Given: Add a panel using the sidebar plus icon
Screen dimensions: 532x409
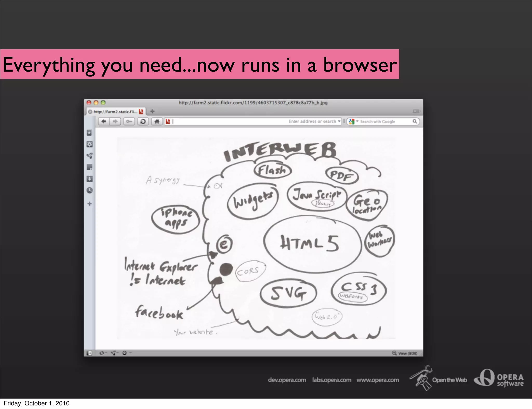Looking at the screenshot, I should click(90, 204).
